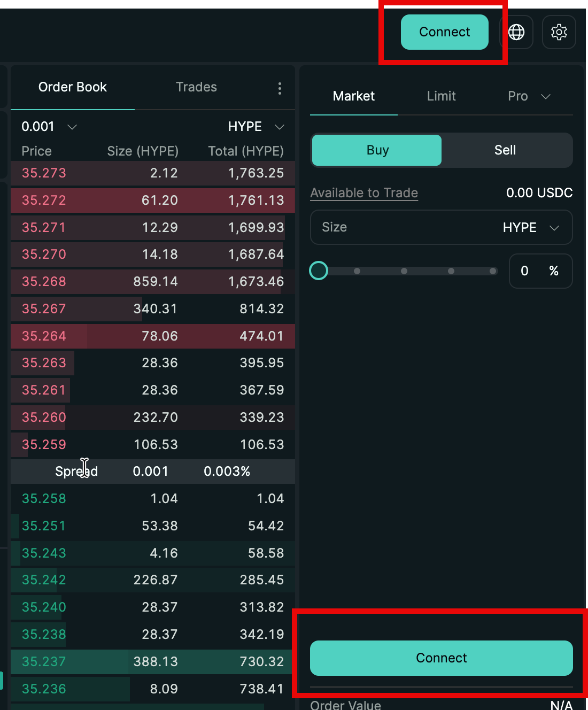This screenshot has width=588, height=710.
Task: Click ask price 35.268
Action: (x=44, y=282)
